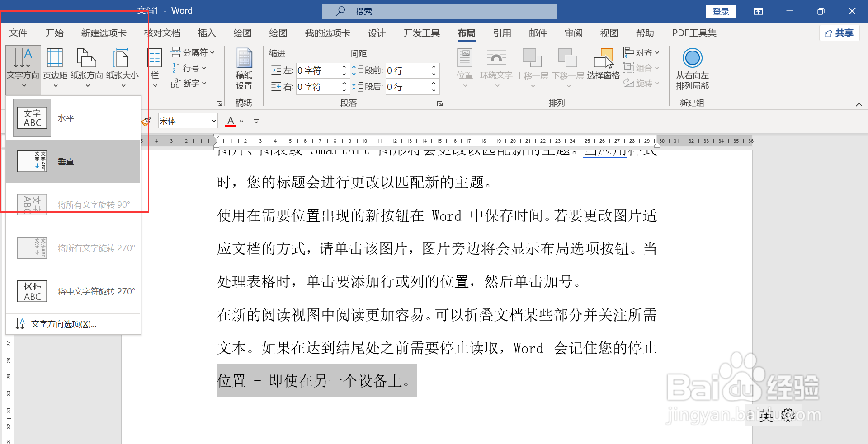Click the right indent 0 字符 field
The width and height of the screenshot is (868, 444).
point(318,87)
